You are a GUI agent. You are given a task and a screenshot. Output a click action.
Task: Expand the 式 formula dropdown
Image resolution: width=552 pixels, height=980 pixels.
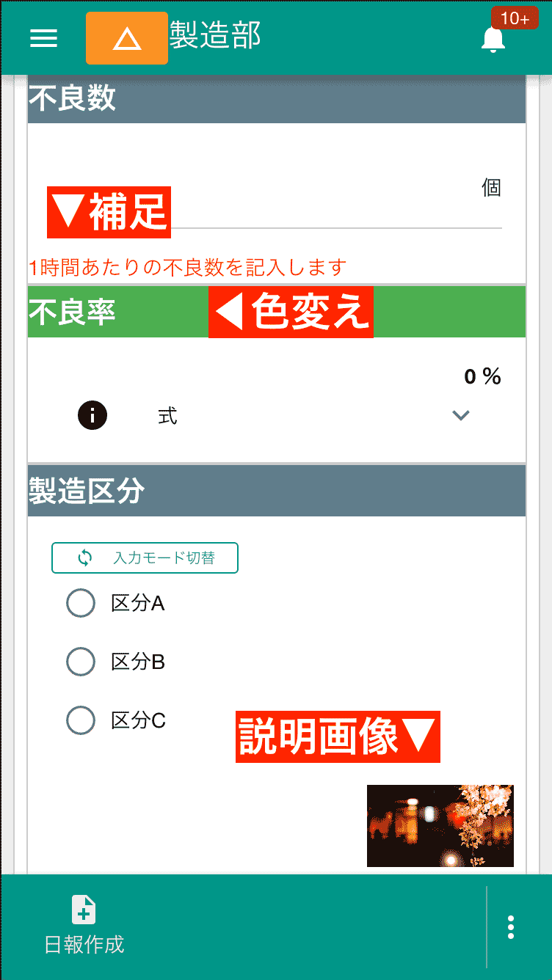(x=460, y=414)
